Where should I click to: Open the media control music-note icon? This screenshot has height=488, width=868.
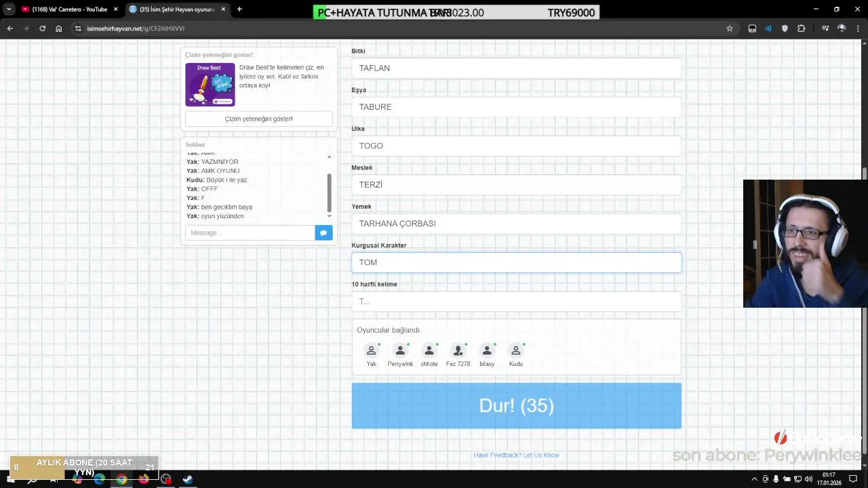825,28
